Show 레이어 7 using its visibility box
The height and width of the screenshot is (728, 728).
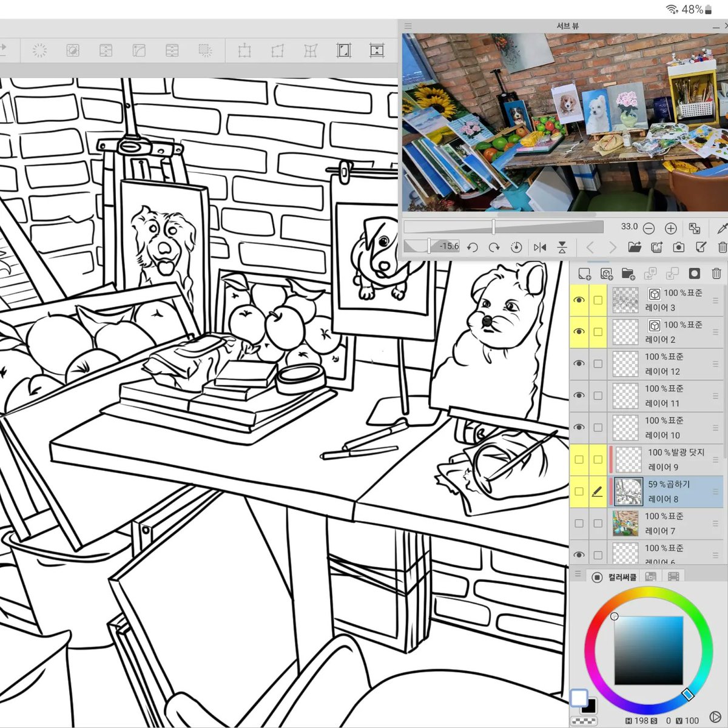579,523
